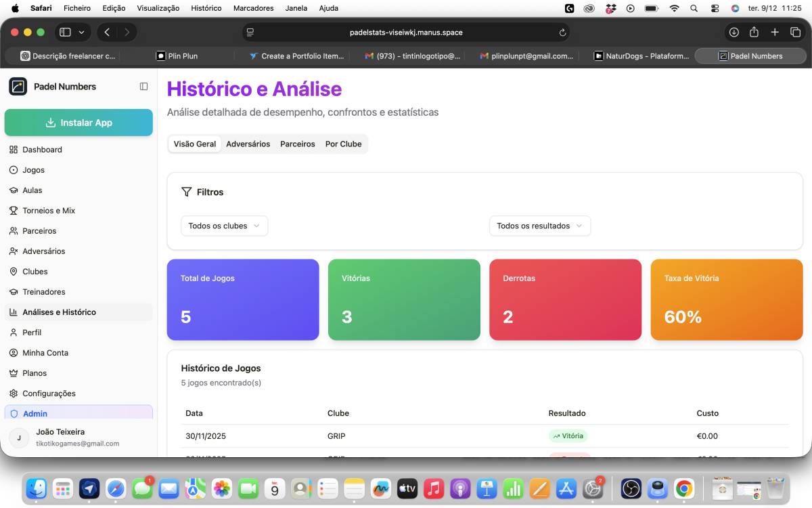Screen dimensions: 812x508
Task: Click the João Teixeira user avatar
Action: point(19,438)
